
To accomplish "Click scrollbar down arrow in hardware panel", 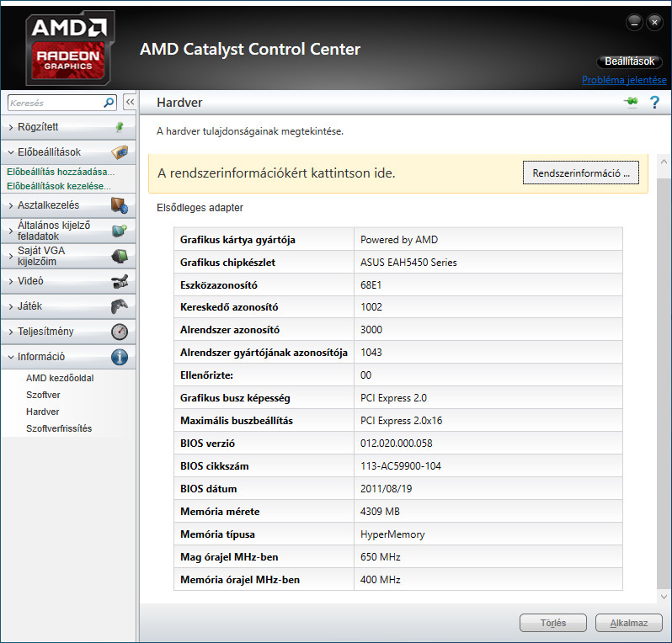I will 664,597.
